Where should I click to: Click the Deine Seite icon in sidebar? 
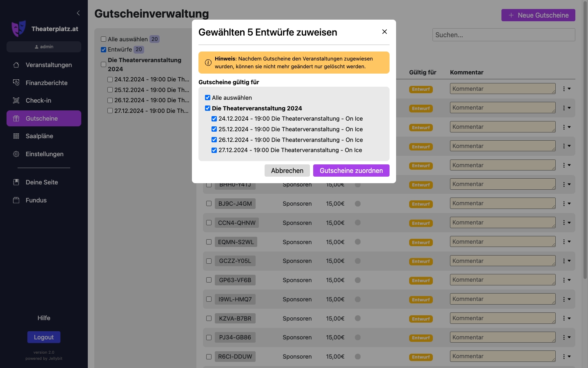click(x=16, y=182)
